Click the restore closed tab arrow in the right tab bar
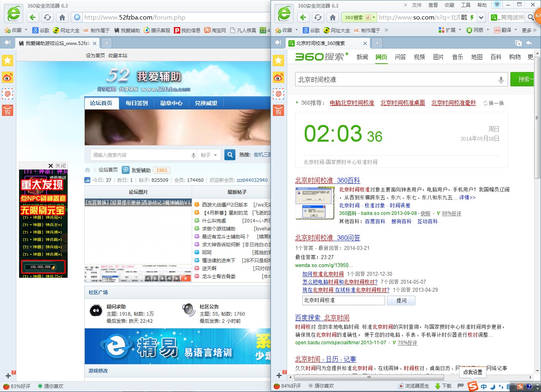 click(x=529, y=43)
